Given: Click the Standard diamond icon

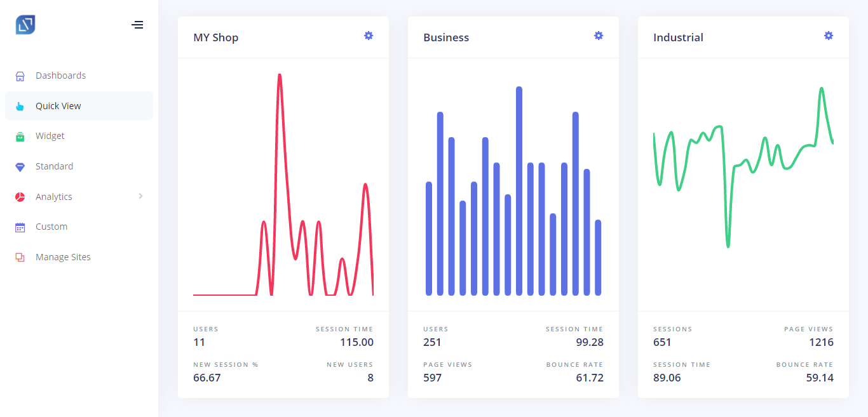Looking at the screenshot, I should pyautogui.click(x=20, y=166).
